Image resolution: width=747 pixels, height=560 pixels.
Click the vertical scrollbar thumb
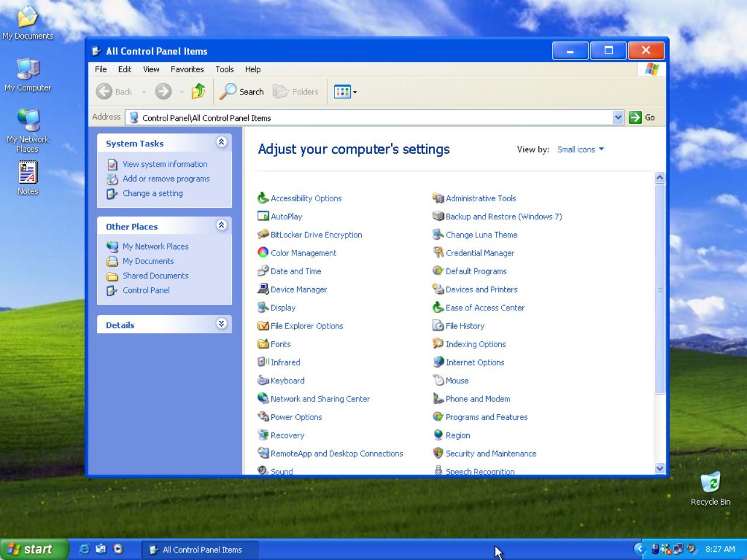point(660,289)
